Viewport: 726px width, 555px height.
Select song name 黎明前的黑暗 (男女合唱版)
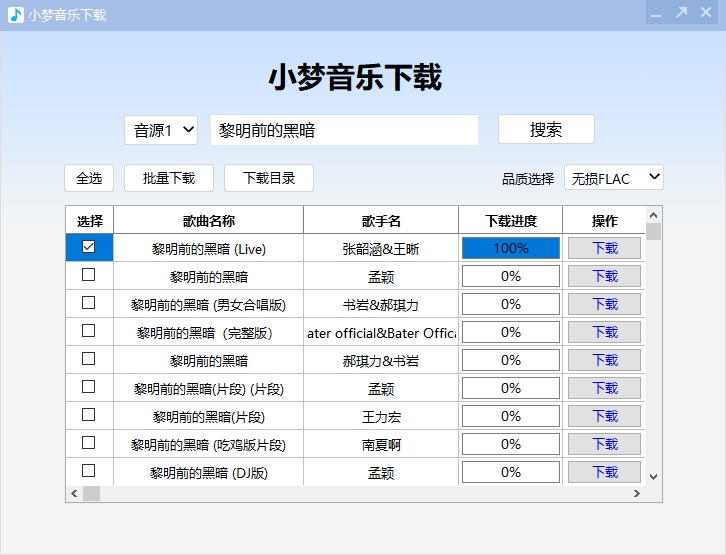[208, 305]
